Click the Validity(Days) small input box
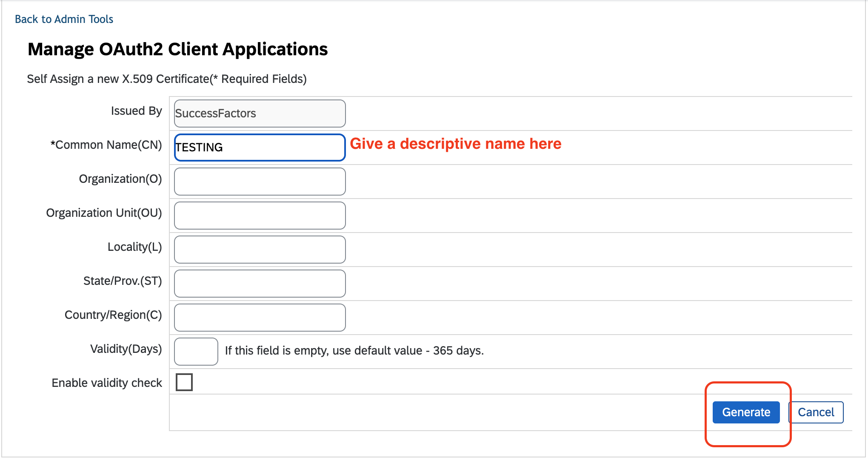 point(196,352)
